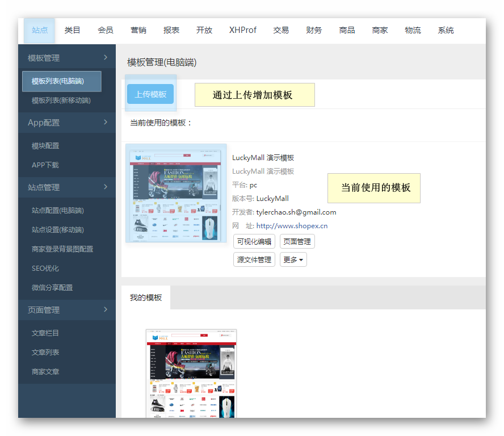Click the 平台: pc text

click(x=245, y=185)
